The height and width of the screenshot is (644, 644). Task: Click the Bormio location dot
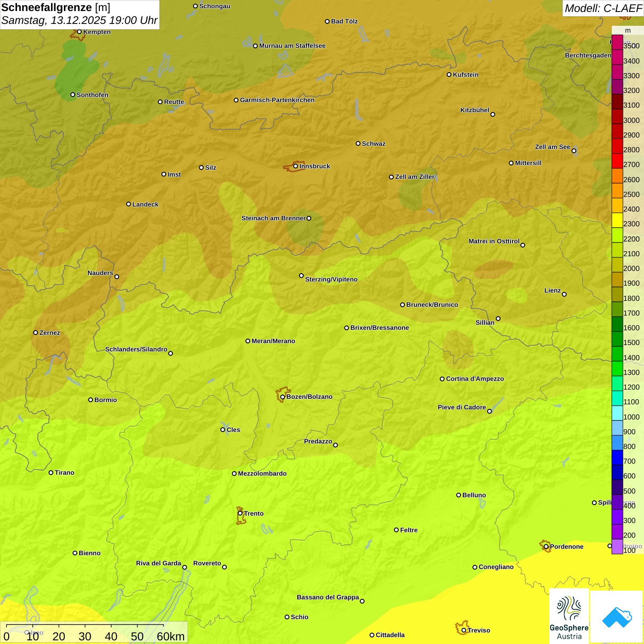[91, 400]
